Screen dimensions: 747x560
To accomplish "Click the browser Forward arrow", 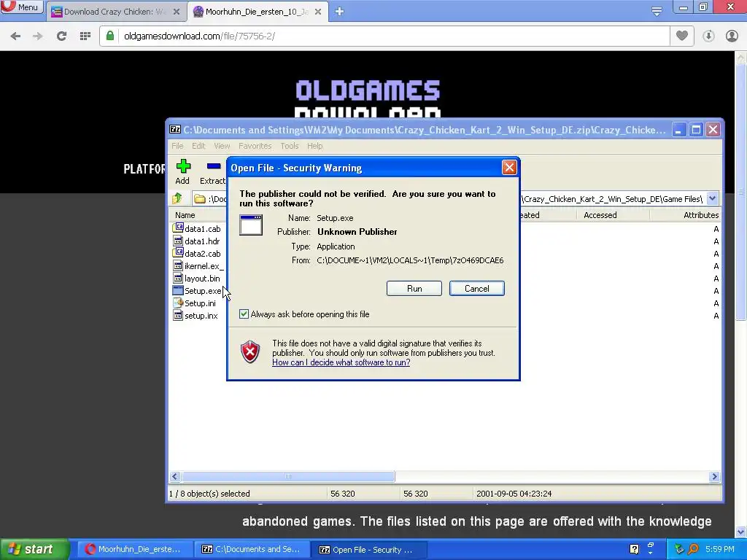I will [38, 36].
